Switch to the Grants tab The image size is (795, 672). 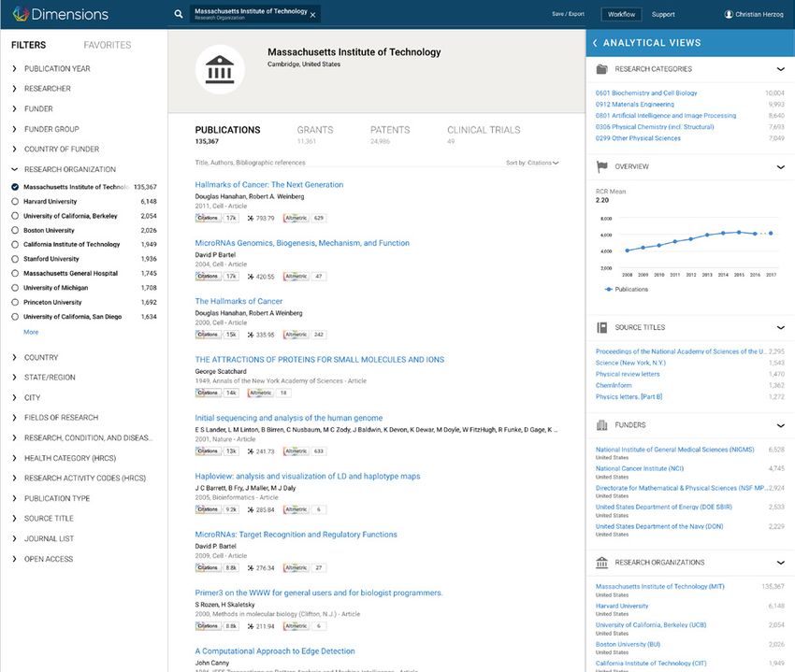click(x=315, y=135)
